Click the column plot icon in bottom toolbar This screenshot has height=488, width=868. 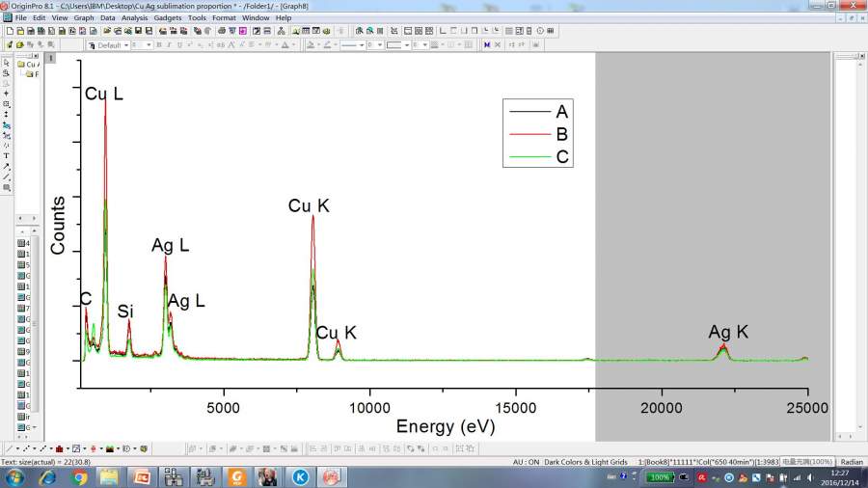tap(60, 448)
